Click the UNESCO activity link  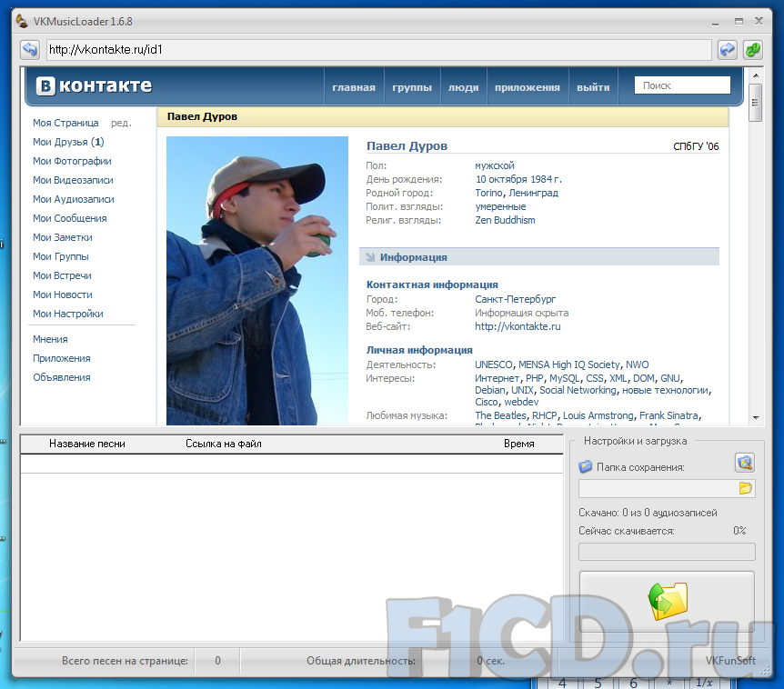(x=494, y=364)
